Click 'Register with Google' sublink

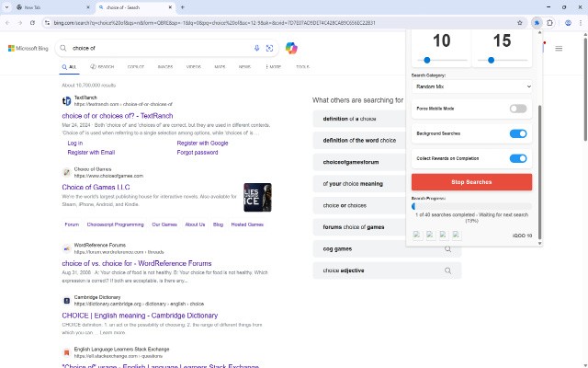pos(202,144)
